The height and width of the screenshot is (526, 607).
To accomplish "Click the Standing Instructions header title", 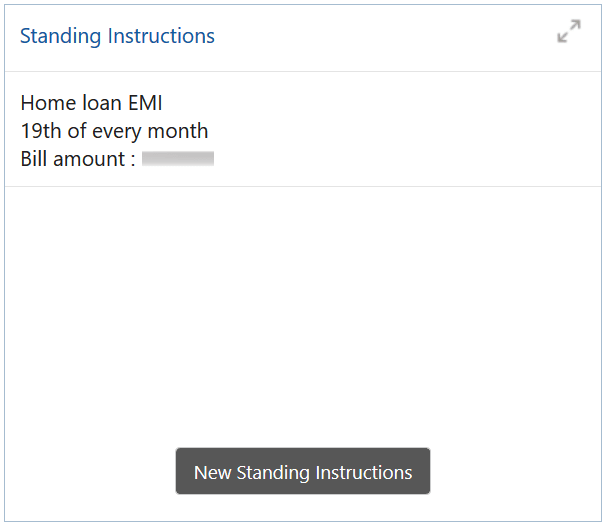I will [117, 36].
